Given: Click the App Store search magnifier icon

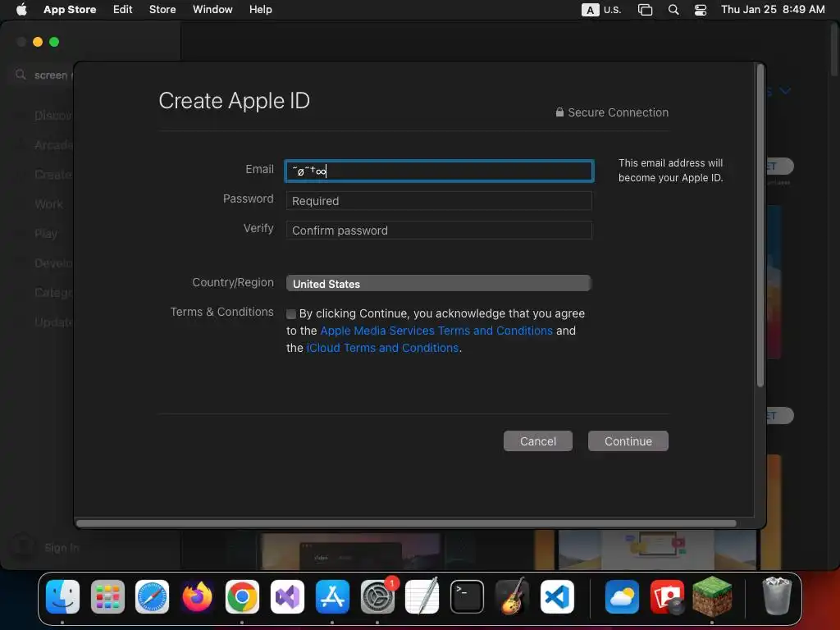Looking at the screenshot, I should coord(21,75).
